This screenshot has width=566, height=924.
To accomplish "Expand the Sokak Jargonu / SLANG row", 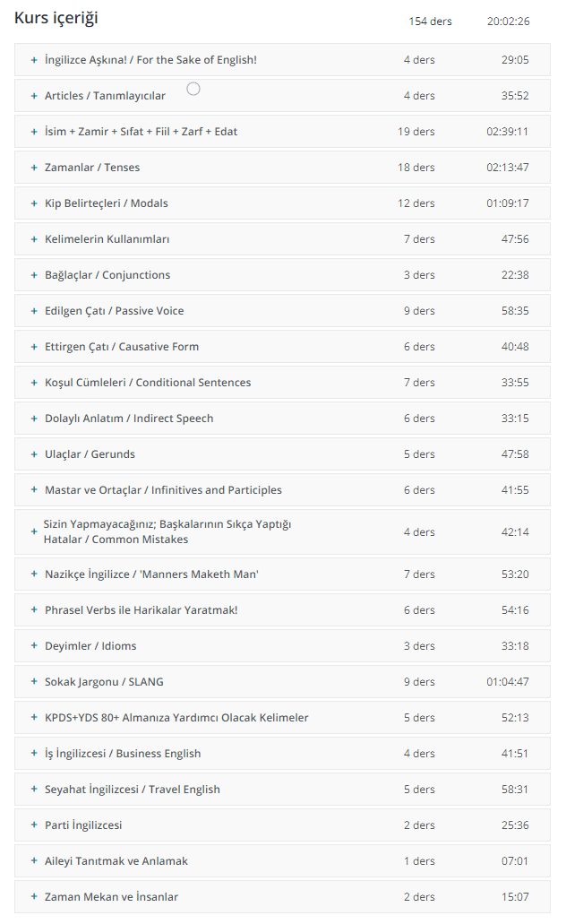I will (282, 682).
